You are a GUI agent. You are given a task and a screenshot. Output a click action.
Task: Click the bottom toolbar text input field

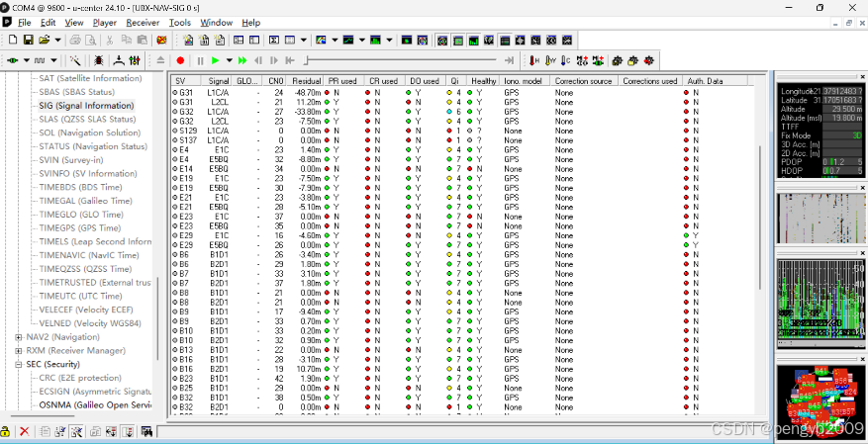coord(462,431)
